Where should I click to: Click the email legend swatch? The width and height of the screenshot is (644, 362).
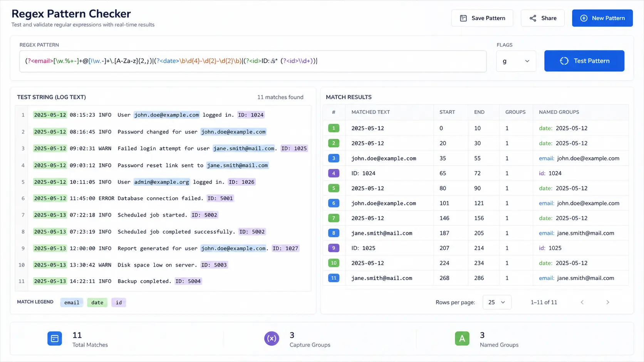[x=72, y=302]
